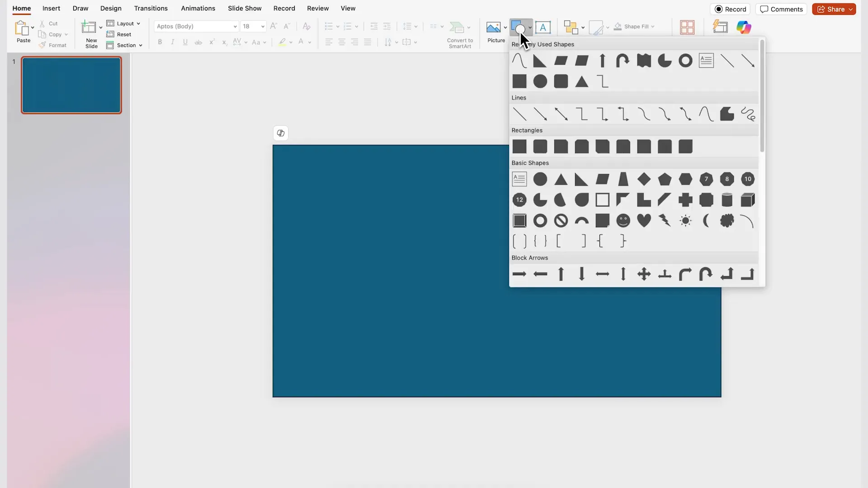Open the font size dropdown

(263, 26)
